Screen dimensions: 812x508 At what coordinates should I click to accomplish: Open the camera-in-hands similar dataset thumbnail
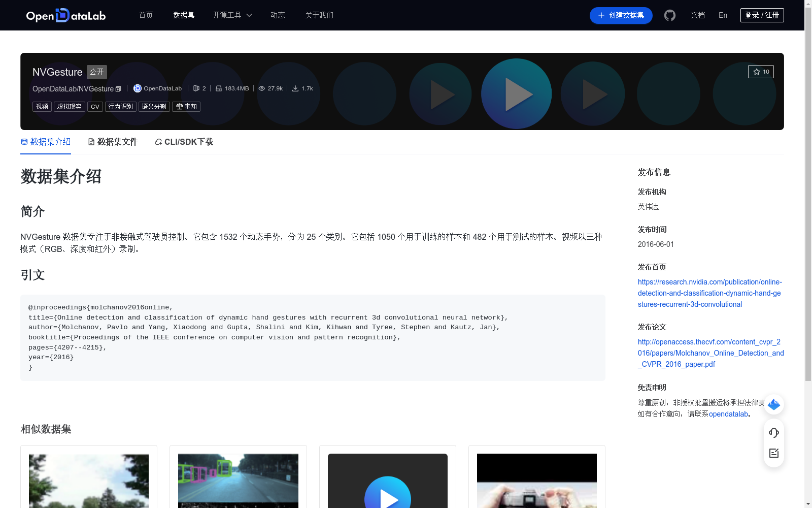coord(537,481)
